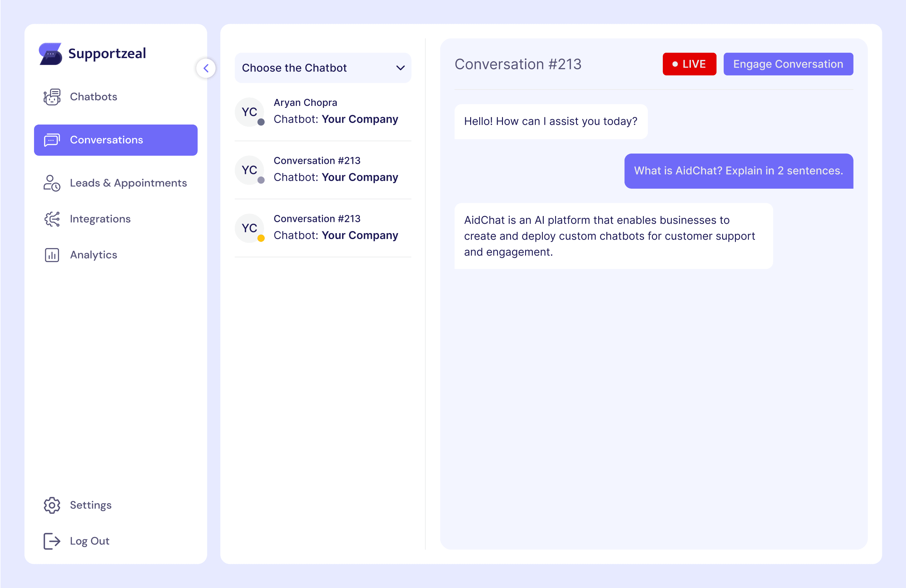Click the red LIVE badge

[689, 64]
